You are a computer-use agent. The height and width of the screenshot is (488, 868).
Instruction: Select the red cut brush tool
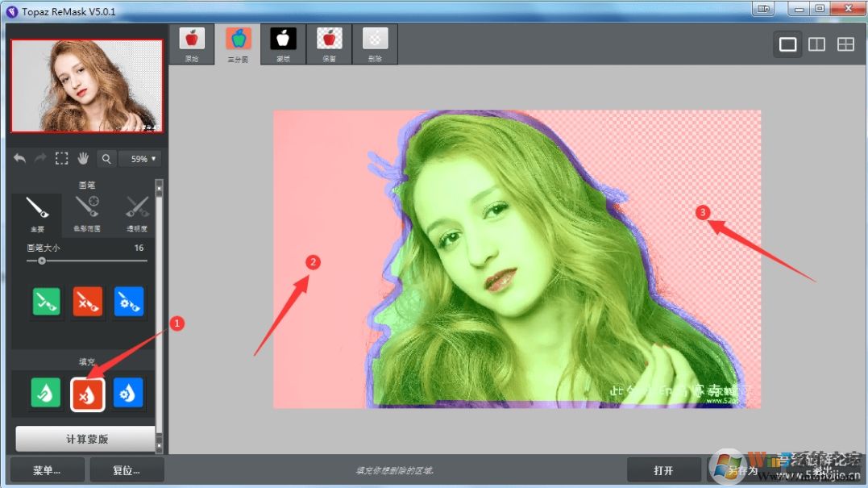point(86,300)
